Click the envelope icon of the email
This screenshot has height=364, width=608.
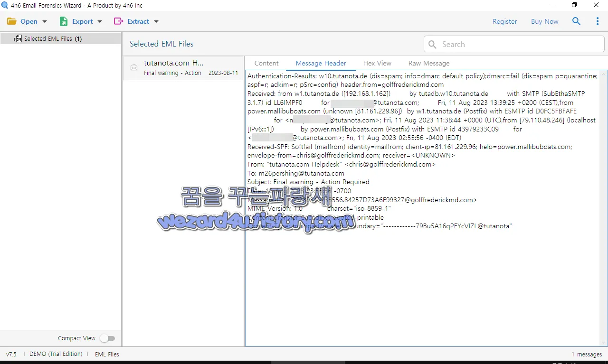point(134,67)
